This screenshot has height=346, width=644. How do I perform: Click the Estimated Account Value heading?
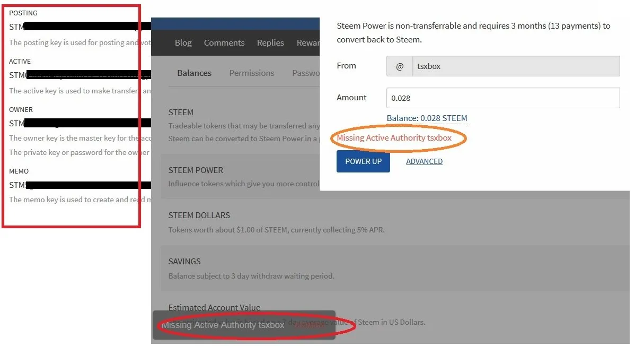pos(214,308)
